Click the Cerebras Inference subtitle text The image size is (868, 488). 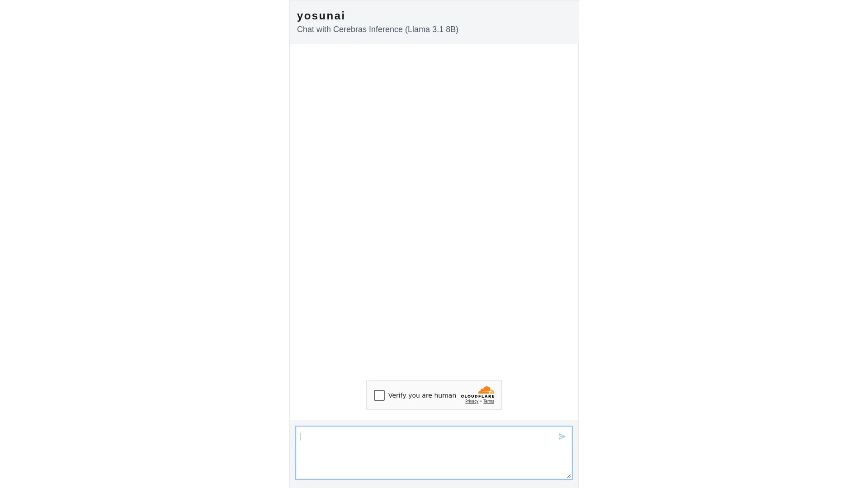click(377, 29)
